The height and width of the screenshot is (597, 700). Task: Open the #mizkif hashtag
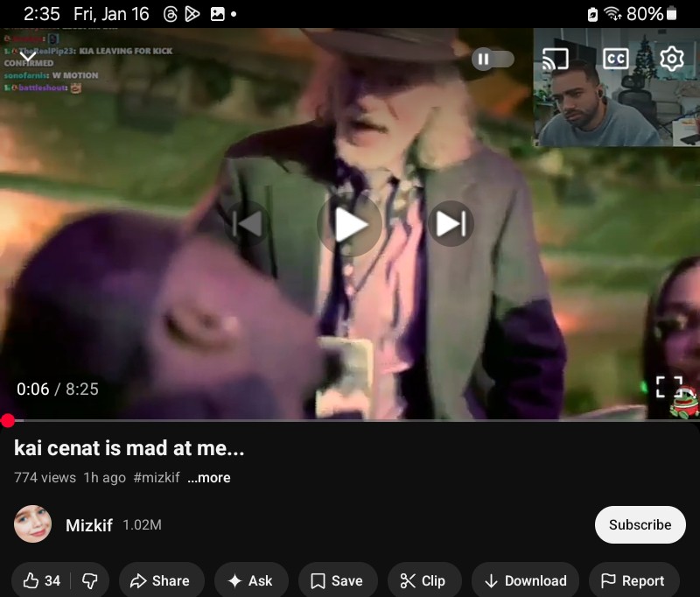[x=157, y=478]
